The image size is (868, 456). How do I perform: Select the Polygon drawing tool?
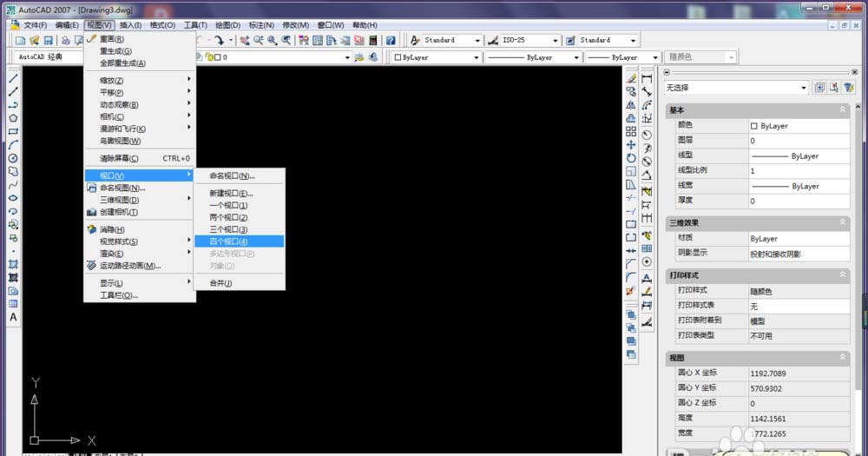tap(14, 118)
